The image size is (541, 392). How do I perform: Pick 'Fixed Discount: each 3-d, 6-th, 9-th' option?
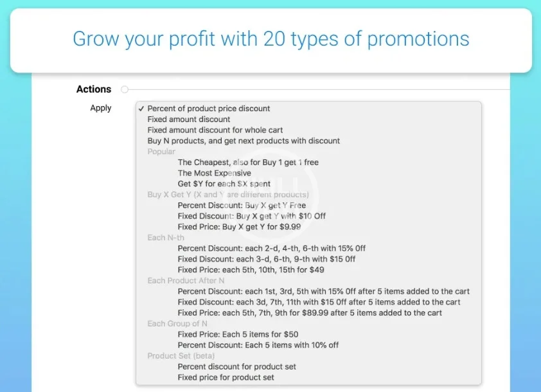pyautogui.click(x=266, y=259)
